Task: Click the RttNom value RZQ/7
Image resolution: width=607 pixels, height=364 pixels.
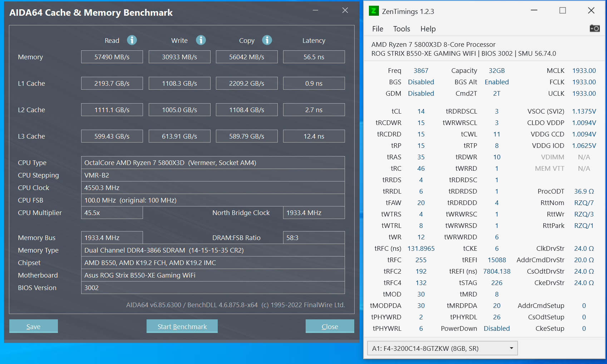Action: pos(584,203)
